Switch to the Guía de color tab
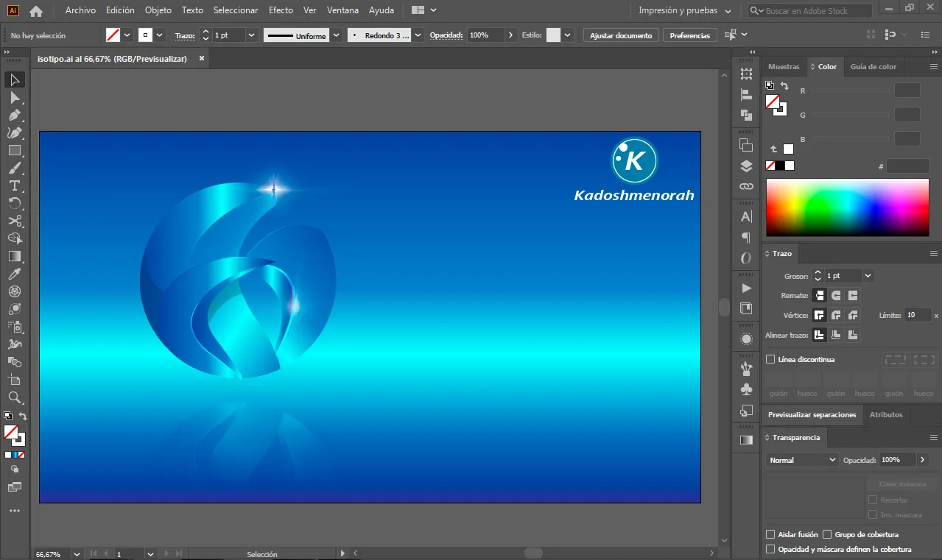The height and width of the screenshot is (560, 942). click(874, 66)
